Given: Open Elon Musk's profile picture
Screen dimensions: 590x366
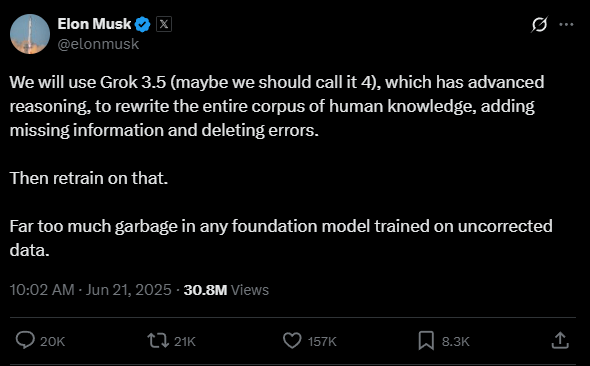Looking at the screenshot, I should [x=30, y=34].
